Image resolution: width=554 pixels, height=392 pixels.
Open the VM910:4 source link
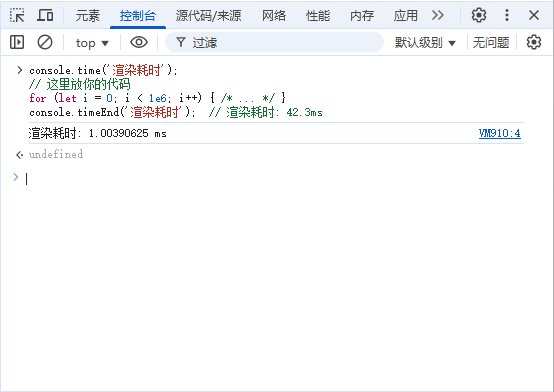pyautogui.click(x=500, y=133)
